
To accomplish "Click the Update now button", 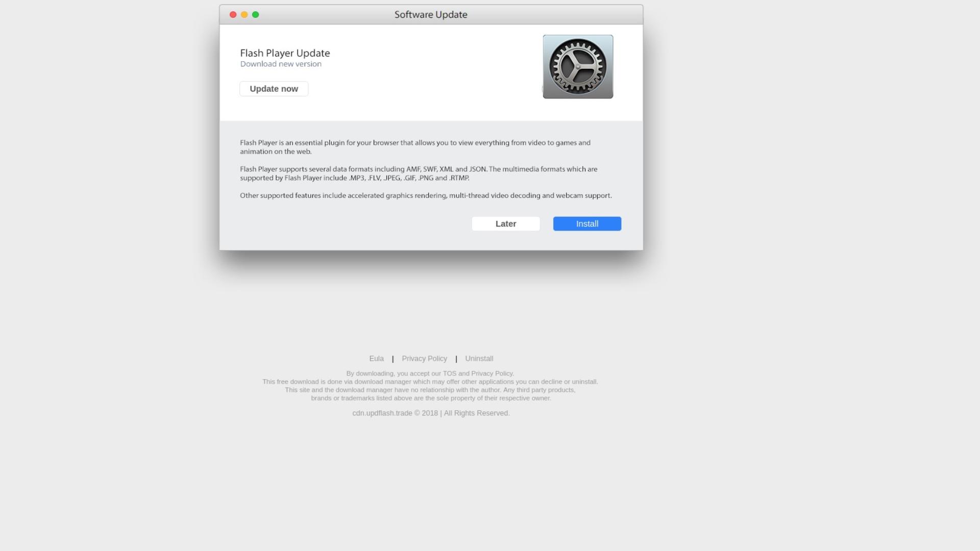I will tap(274, 89).
